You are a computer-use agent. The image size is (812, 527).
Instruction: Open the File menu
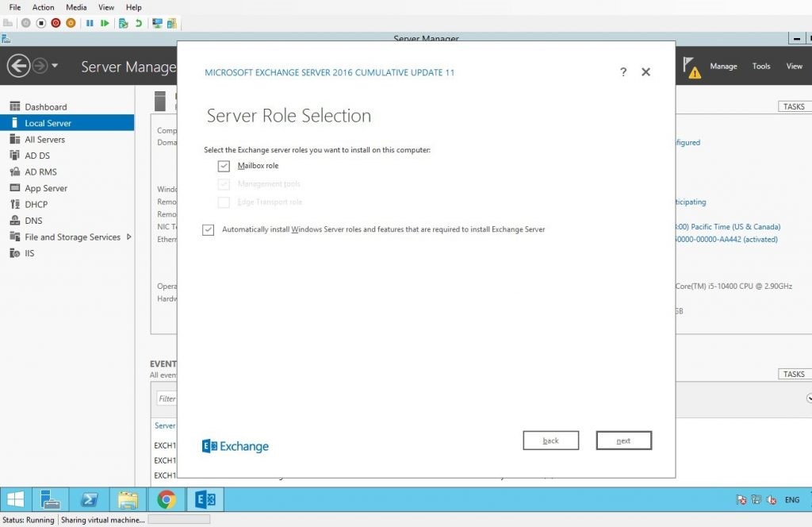15,7
